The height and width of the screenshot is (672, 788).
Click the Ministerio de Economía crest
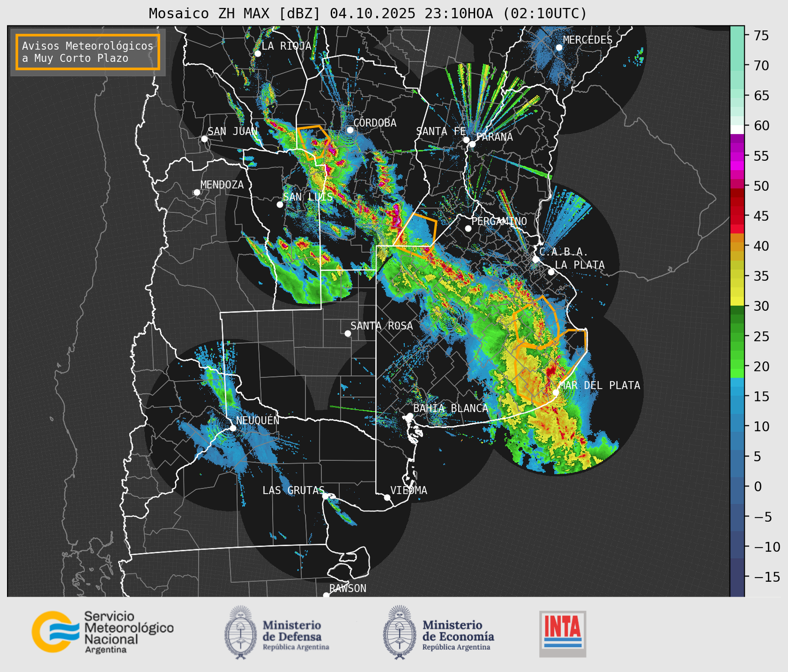pos(399,632)
